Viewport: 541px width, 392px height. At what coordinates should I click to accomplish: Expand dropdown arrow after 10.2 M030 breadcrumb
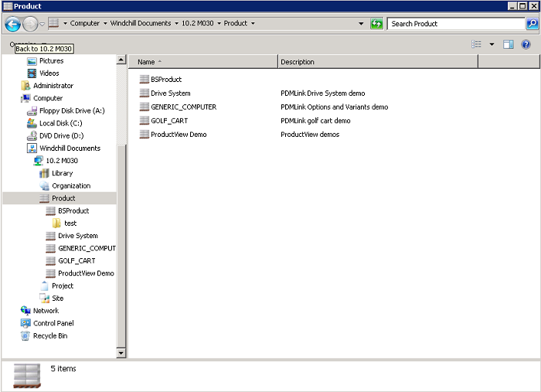pos(219,23)
